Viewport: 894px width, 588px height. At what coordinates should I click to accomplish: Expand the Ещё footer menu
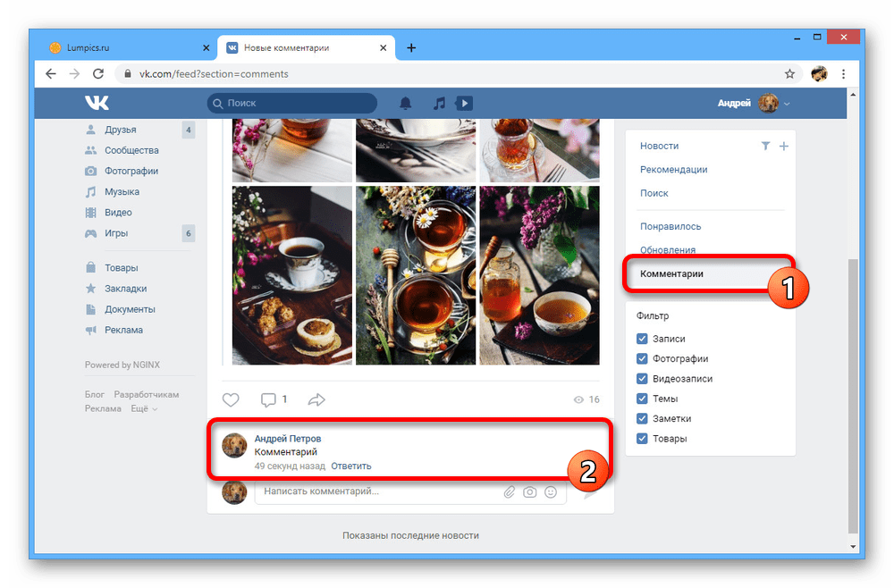click(144, 408)
